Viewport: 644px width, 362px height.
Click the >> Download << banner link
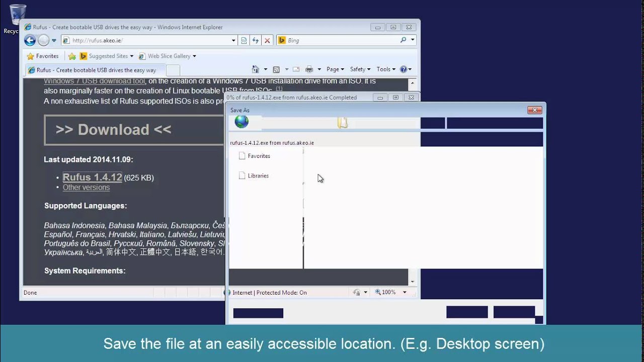coord(134,130)
